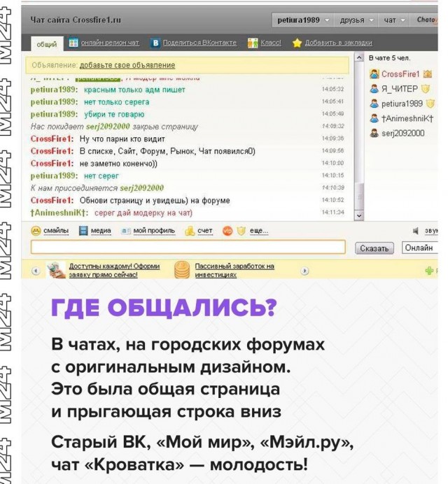
Task: Click petiura1989 name in нет серег message
Action: click(54, 176)
